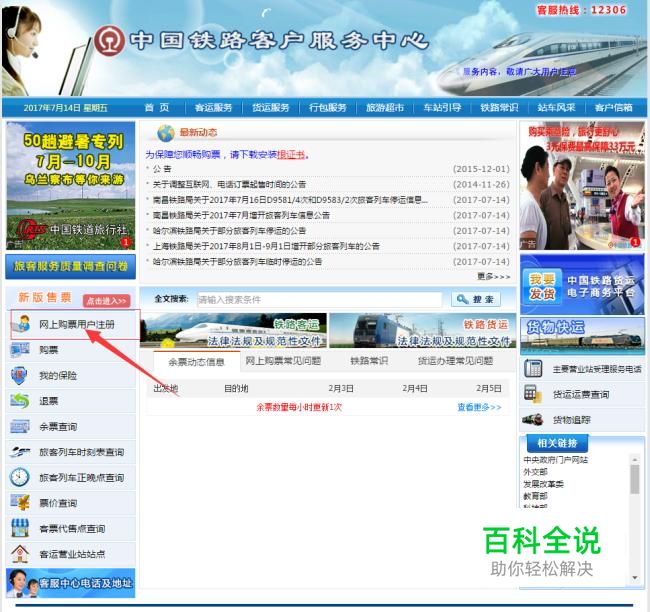The image size is (650, 612).
Task: Open announcement about 互联网、电话订票起售时间
Action: [x=229, y=184]
